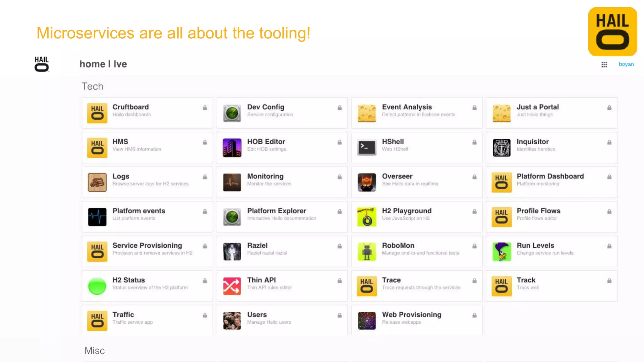Click the Platform Dashboard Hailo icon

tap(502, 182)
